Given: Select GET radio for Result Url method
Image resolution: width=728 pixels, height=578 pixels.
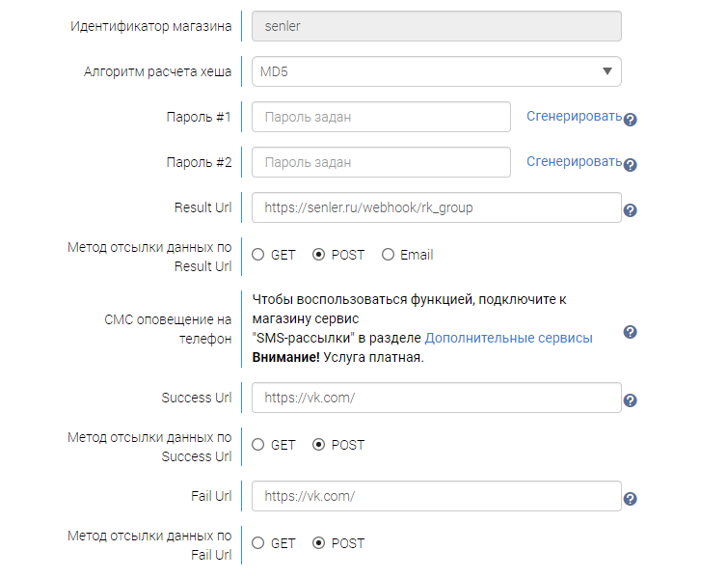Looking at the screenshot, I should [258, 255].
